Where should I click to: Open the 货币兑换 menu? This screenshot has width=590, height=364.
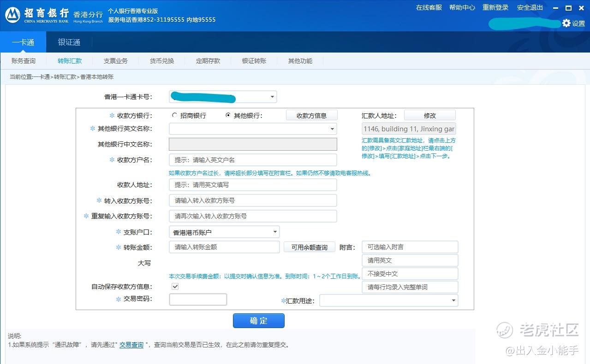coord(162,61)
